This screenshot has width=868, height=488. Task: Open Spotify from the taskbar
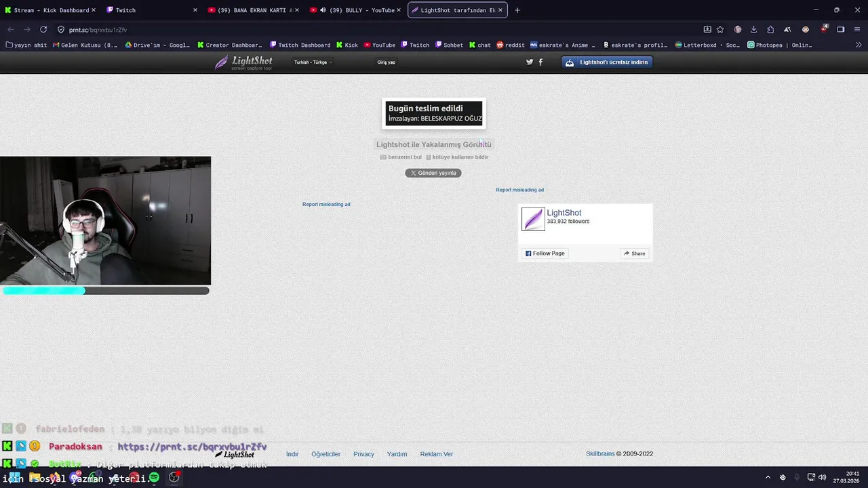point(154,477)
